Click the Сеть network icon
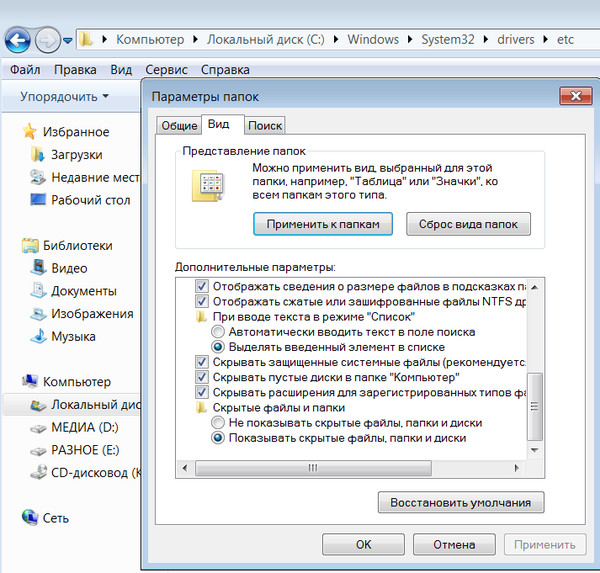 click(x=30, y=517)
